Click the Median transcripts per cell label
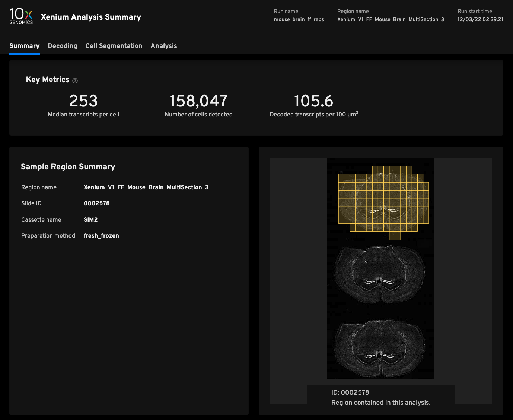The width and height of the screenshot is (513, 420). 83,115
